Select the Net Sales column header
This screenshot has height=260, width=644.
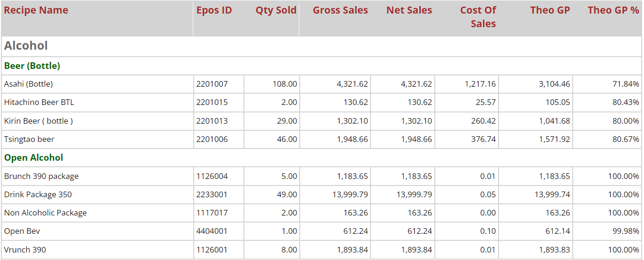(x=409, y=10)
